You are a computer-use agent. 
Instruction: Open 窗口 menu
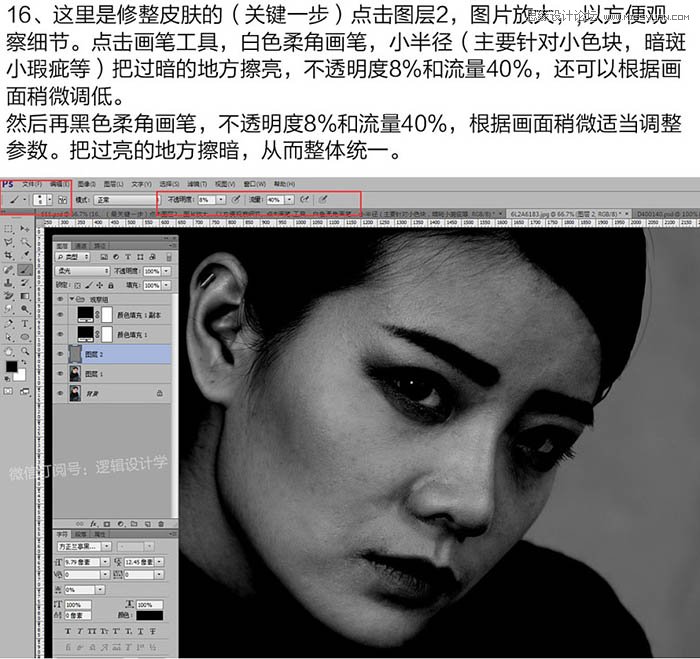(254, 184)
